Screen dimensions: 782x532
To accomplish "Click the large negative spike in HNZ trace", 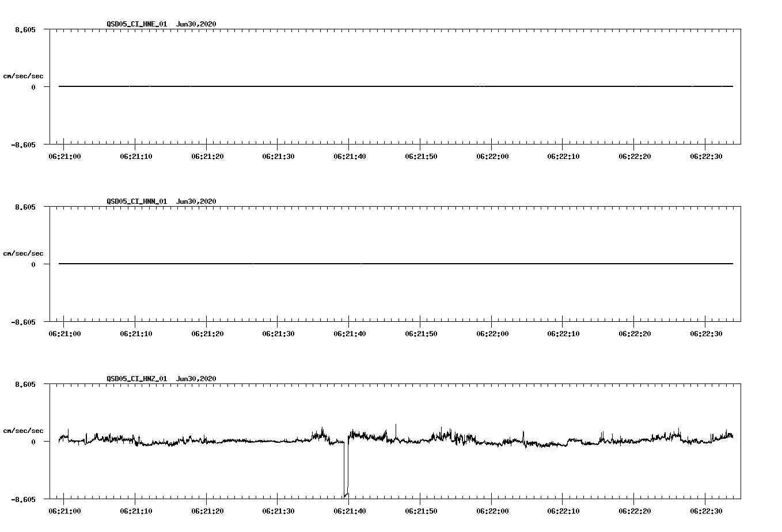I will click(346, 469).
